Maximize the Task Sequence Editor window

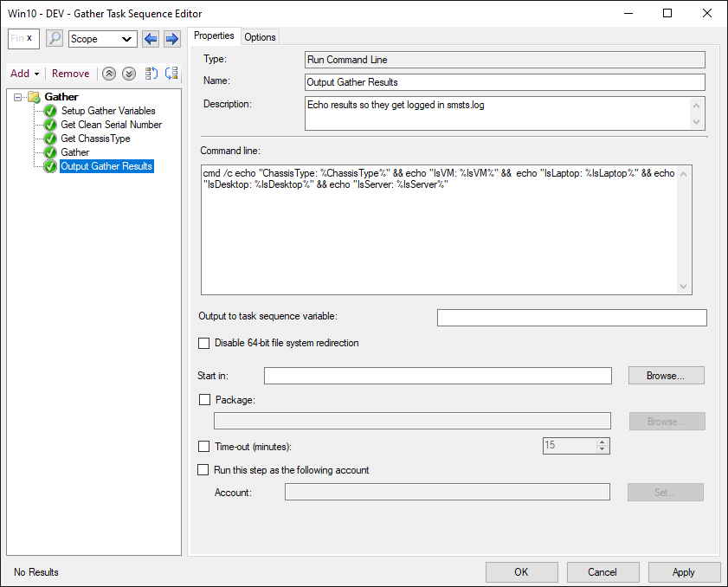667,13
